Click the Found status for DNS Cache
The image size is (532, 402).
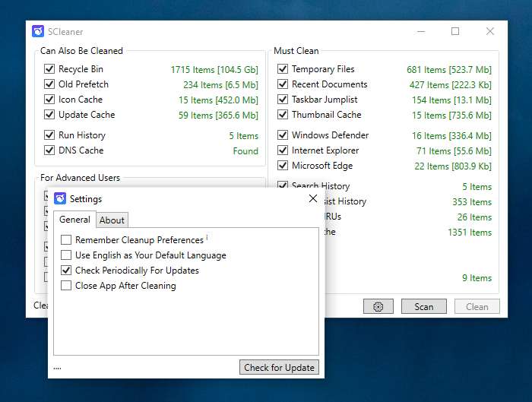click(245, 151)
